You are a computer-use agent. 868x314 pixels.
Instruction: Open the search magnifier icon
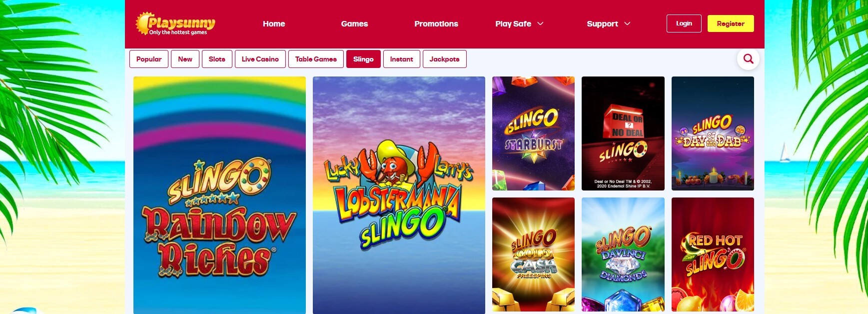748,59
